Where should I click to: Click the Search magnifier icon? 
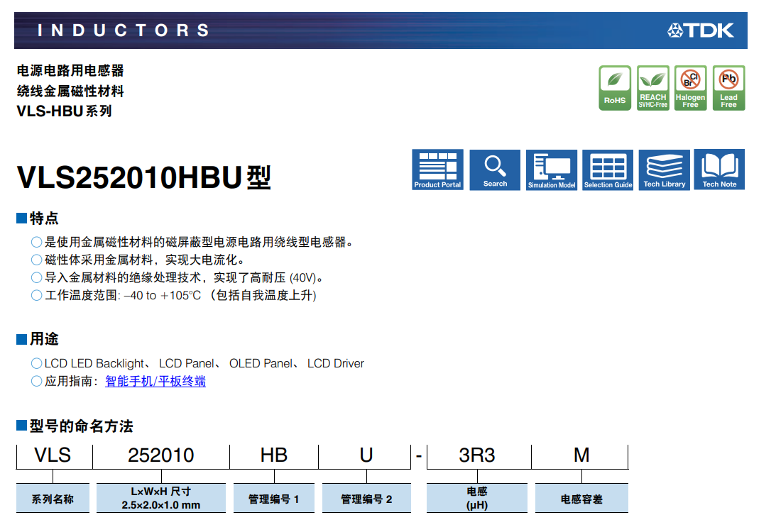[495, 170]
